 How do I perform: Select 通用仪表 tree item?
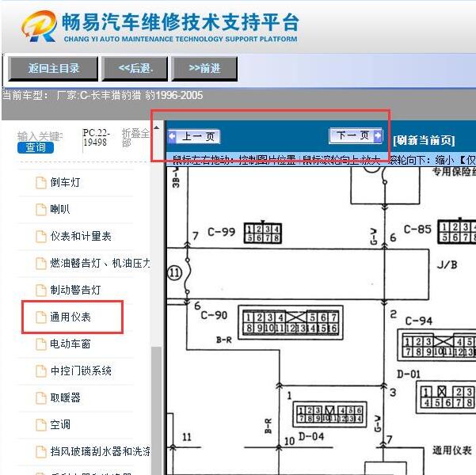[70, 317]
